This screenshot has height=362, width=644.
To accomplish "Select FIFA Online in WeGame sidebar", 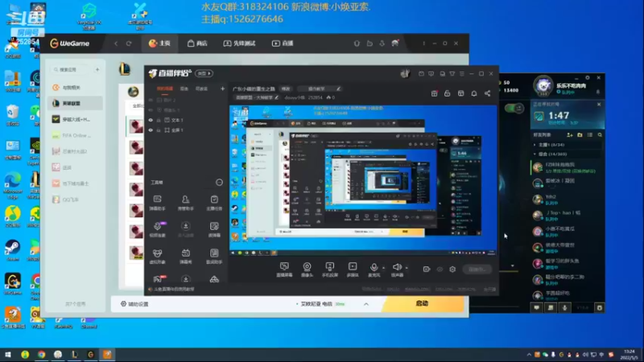I will [x=75, y=135].
